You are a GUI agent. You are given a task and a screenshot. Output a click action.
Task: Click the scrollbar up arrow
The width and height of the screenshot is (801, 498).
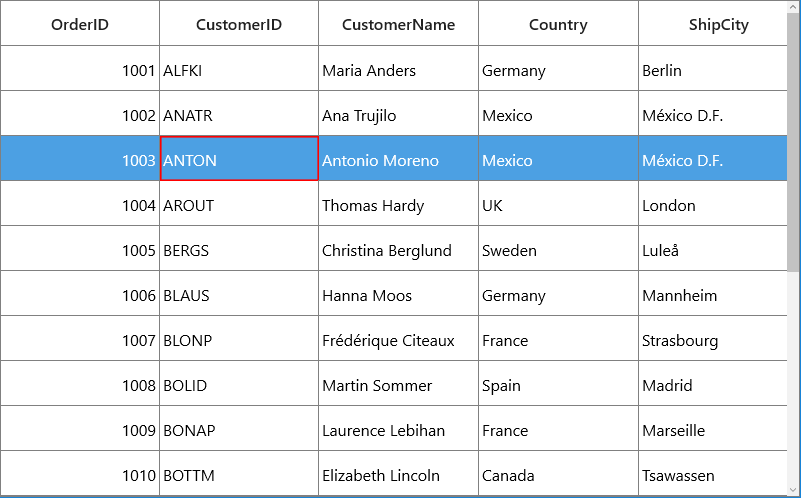click(x=794, y=7)
